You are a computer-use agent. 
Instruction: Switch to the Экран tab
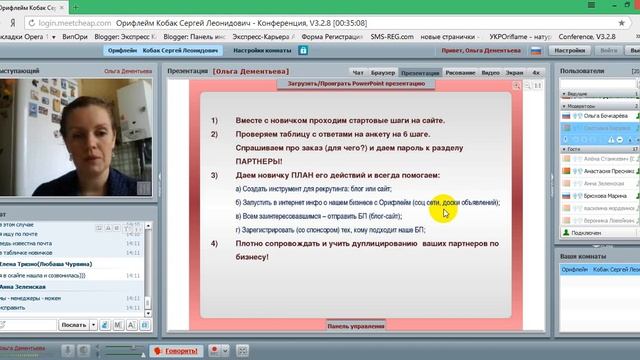[514, 73]
